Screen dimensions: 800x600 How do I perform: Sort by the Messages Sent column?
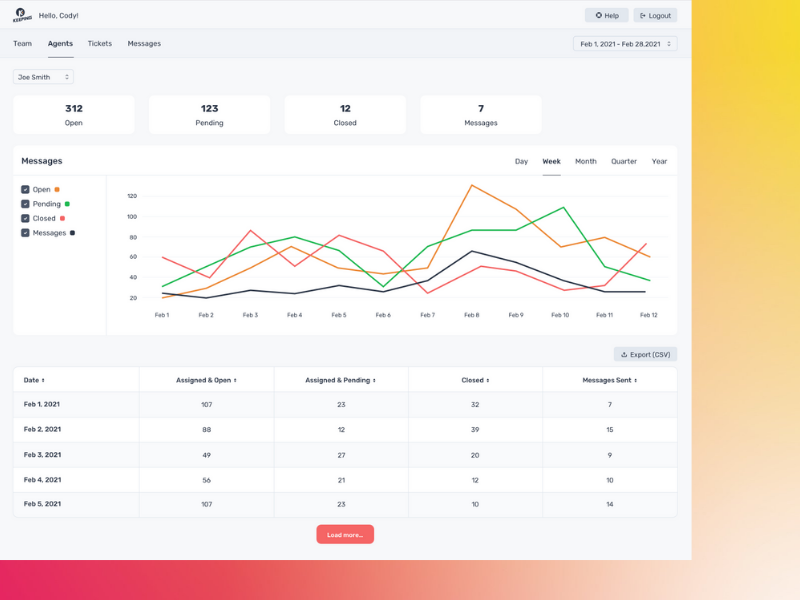(x=611, y=379)
